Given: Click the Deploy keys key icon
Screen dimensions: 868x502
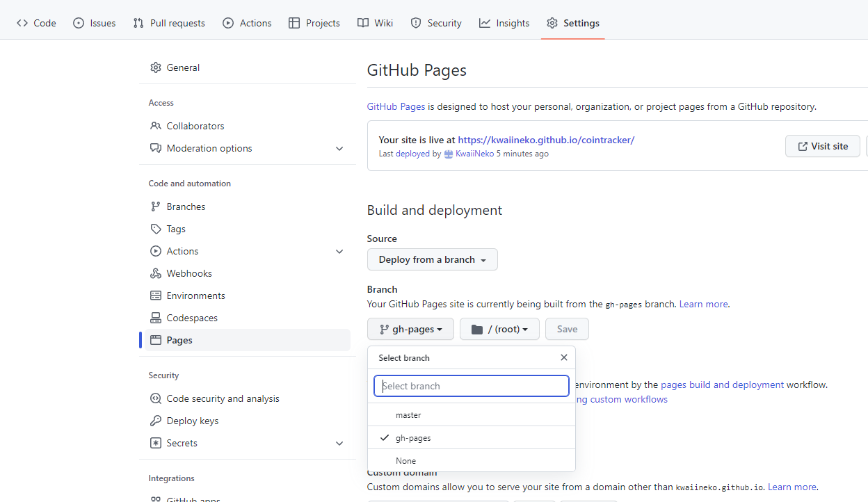Looking at the screenshot, I should point(156,421).
